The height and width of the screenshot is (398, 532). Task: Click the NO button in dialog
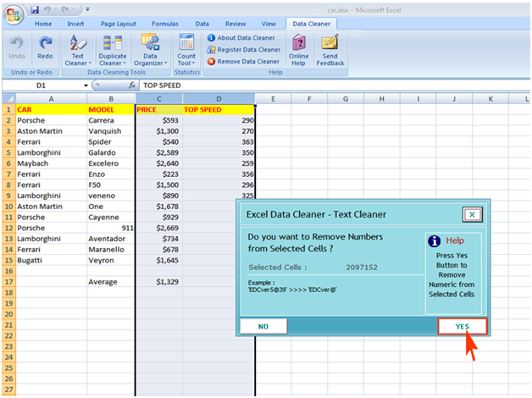[x=263, y=327]
